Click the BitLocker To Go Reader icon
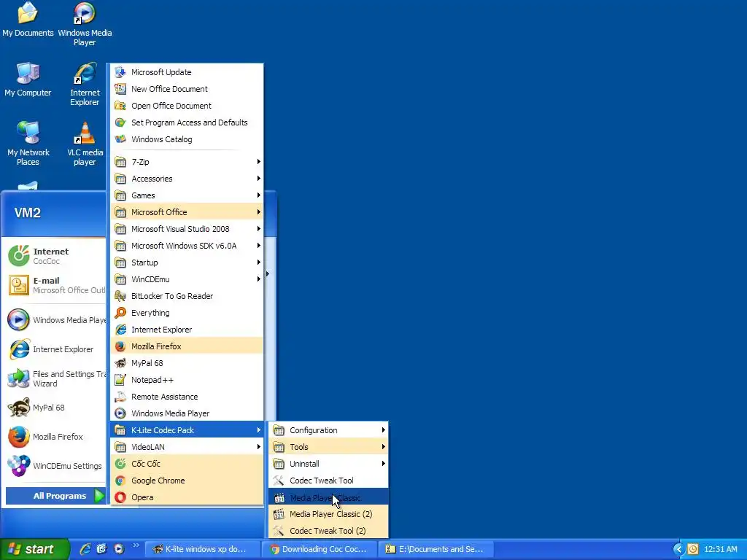Screen dimensions: 747x560 [x=120, y=296]
